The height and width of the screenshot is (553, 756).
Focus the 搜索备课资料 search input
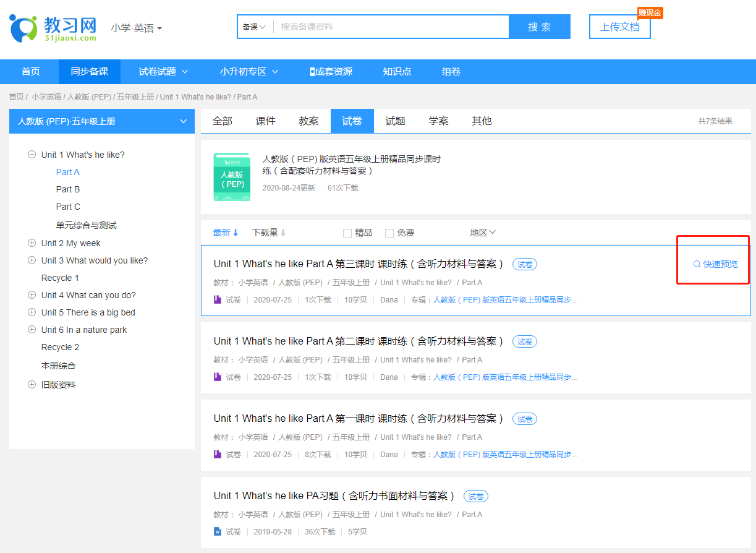click(391, 27)
